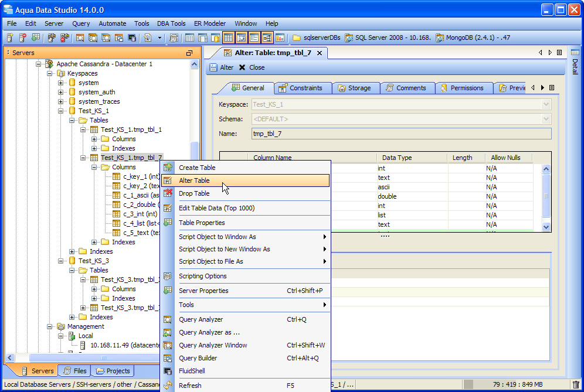
Task: Choose Drop Table from the context menu
Action: 194,193
